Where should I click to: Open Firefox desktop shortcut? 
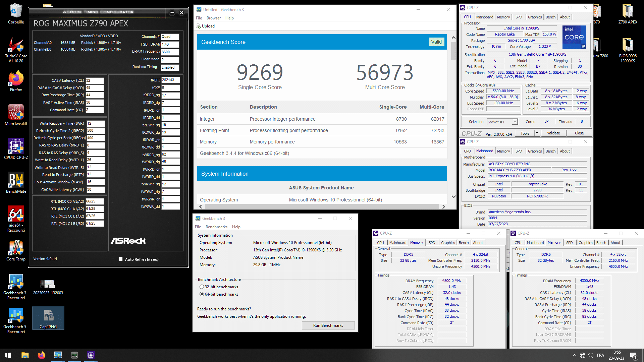point(16,81)
